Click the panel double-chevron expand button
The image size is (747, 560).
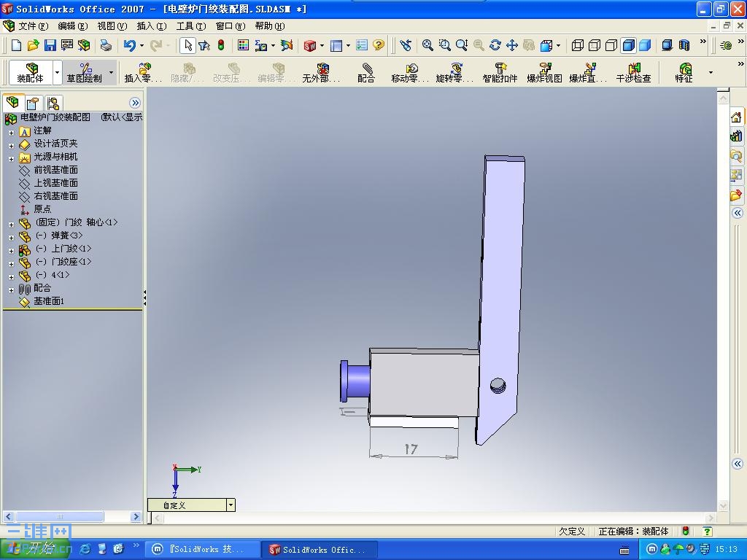coord(135,102)
